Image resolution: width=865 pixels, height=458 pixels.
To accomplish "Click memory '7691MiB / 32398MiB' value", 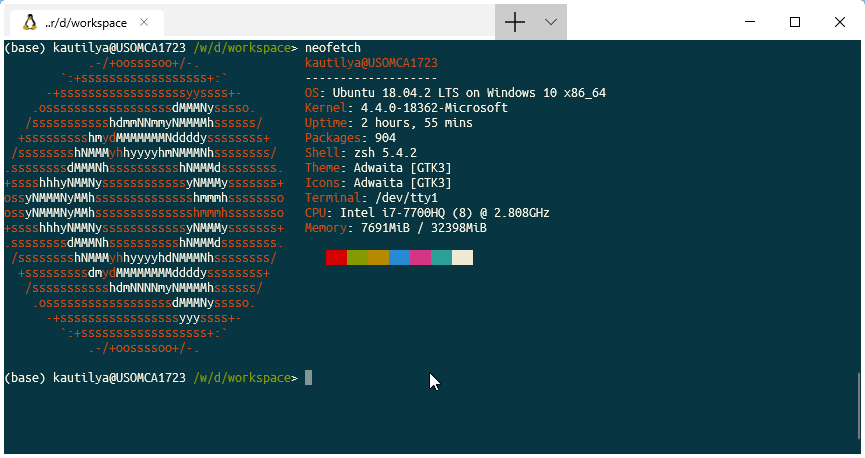I will point(424,228).
